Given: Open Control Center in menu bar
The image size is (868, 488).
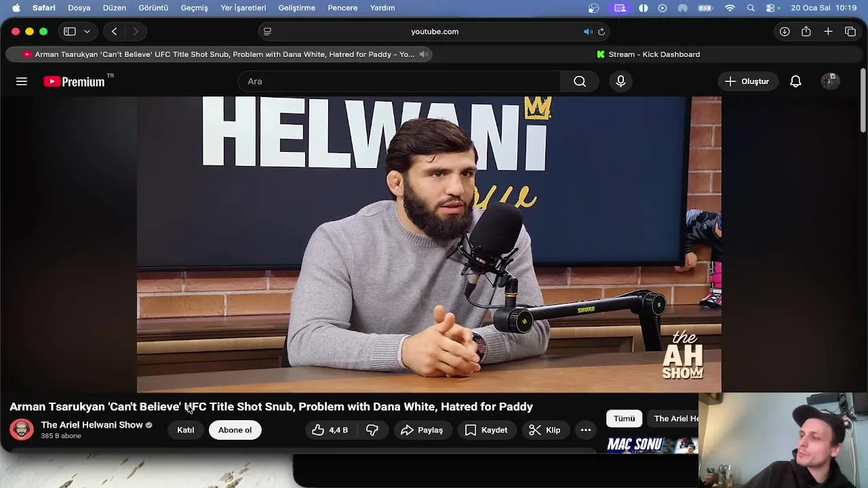Looking at the screenshot, I should 771,7.
